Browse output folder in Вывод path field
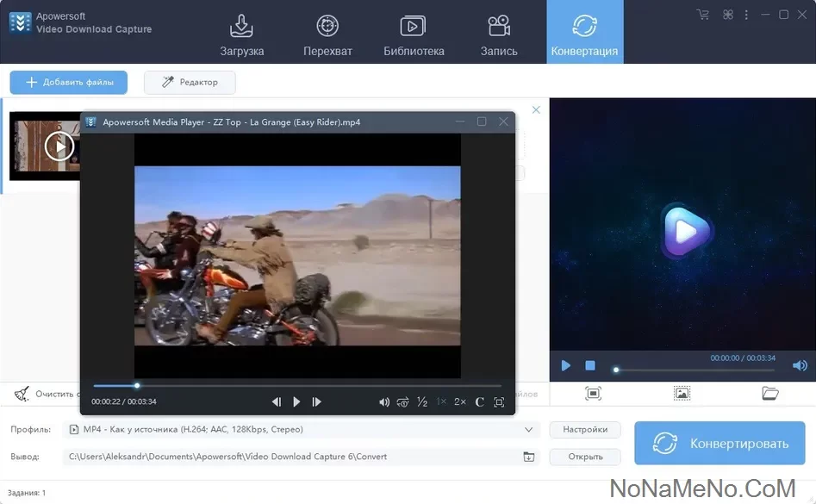The width and height of the screenshot is (816, 504). (x=529, y=457)
